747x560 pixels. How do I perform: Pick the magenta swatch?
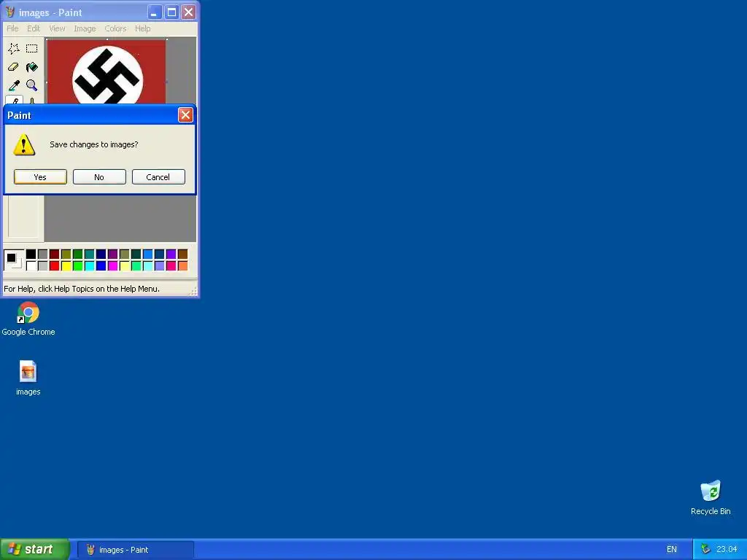click(x=113, y=265)
